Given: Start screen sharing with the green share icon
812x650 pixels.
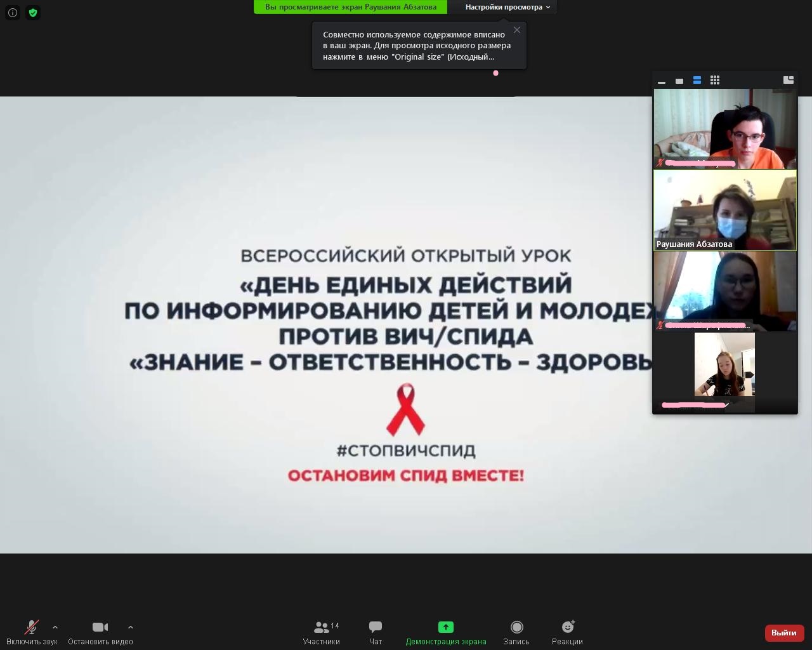Looking at the screenshot, I should 446,627.
